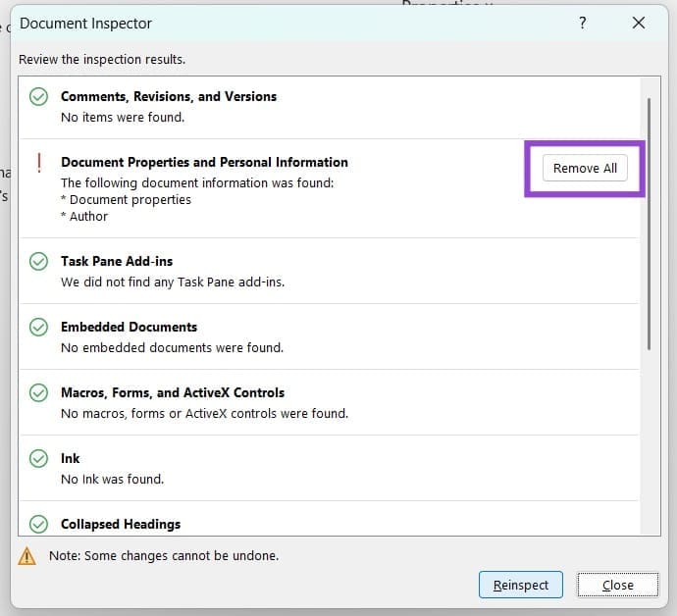Click the red exclamation warning icon

38,163
